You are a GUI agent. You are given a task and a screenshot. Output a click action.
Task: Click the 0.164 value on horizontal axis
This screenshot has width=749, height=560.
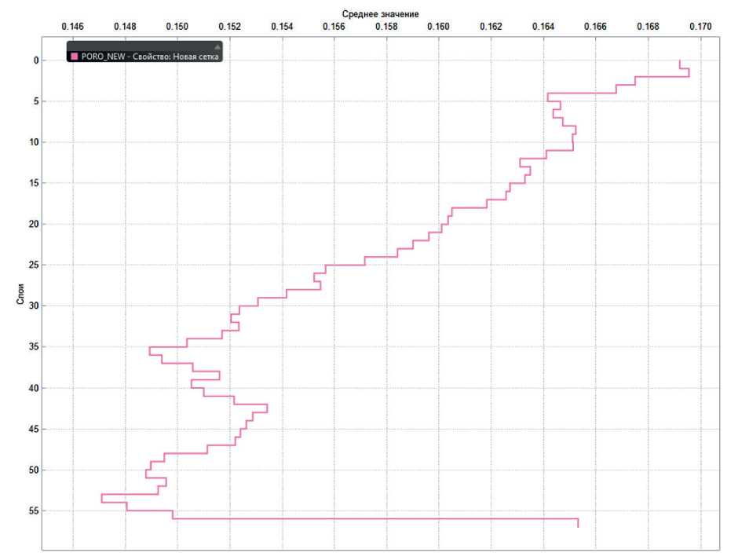[x=543, y=26]
